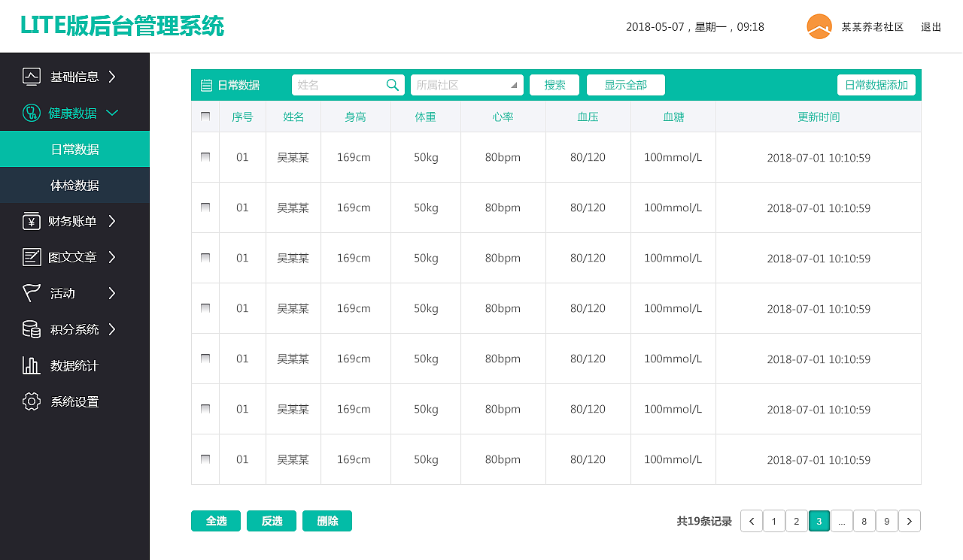Click the 搜索 button

pyautogui.click(x=554, y=85)
